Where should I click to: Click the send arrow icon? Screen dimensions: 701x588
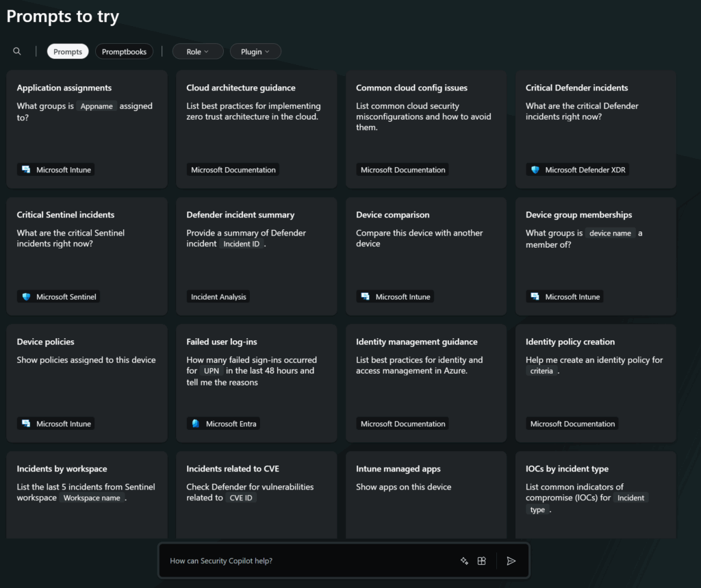point(511,561)
